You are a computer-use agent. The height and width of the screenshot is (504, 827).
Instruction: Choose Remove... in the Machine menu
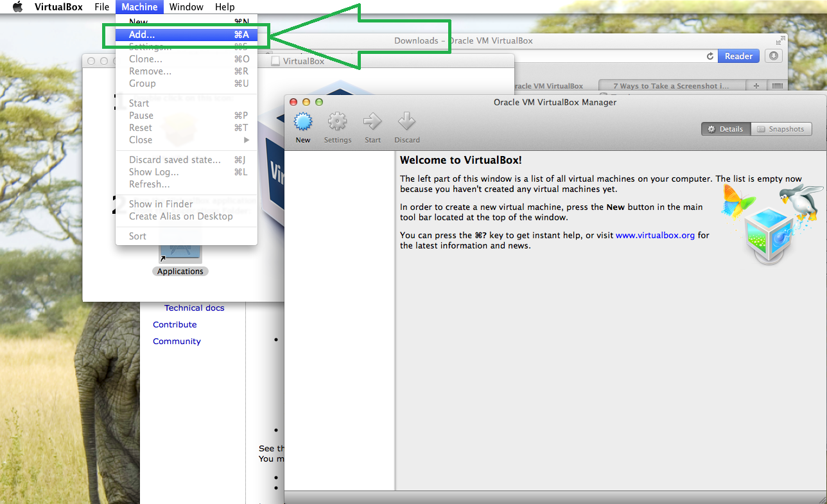pyautogui.click(x=186, y=71)
